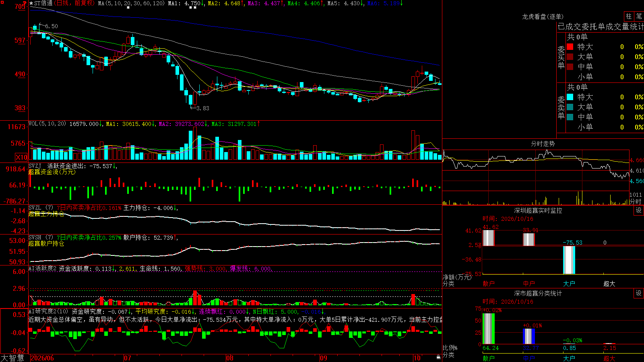This screenshot has width=644, height=362.
Task: Click the 08 month marker on timeline
Action: [229, 358]
